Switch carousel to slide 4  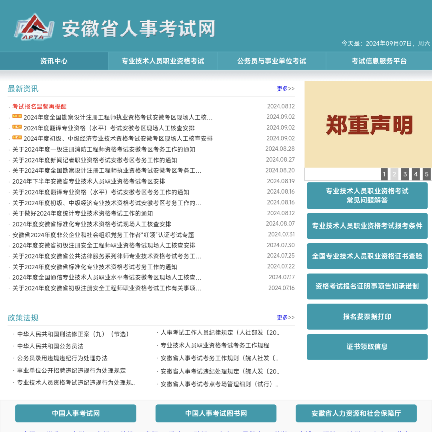(416, 174)
